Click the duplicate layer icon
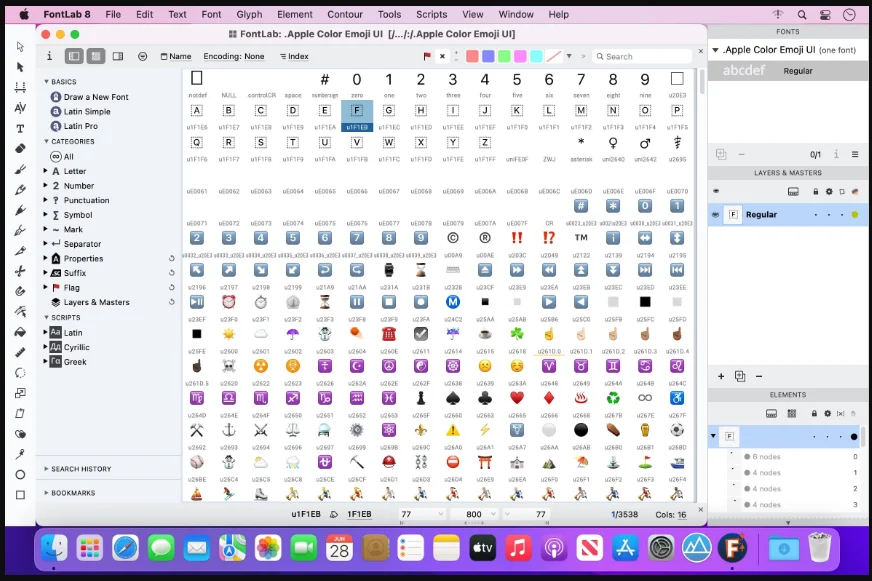 point(740,376)
